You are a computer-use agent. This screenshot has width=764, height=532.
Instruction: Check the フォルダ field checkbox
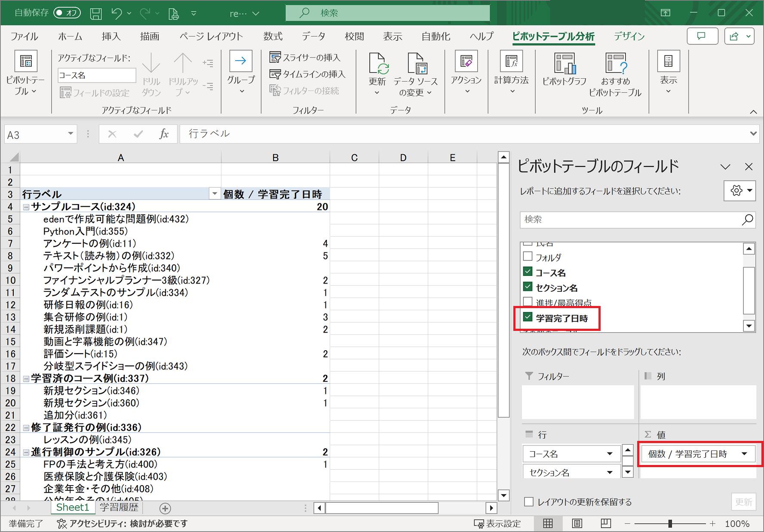[x=528, y=257]
